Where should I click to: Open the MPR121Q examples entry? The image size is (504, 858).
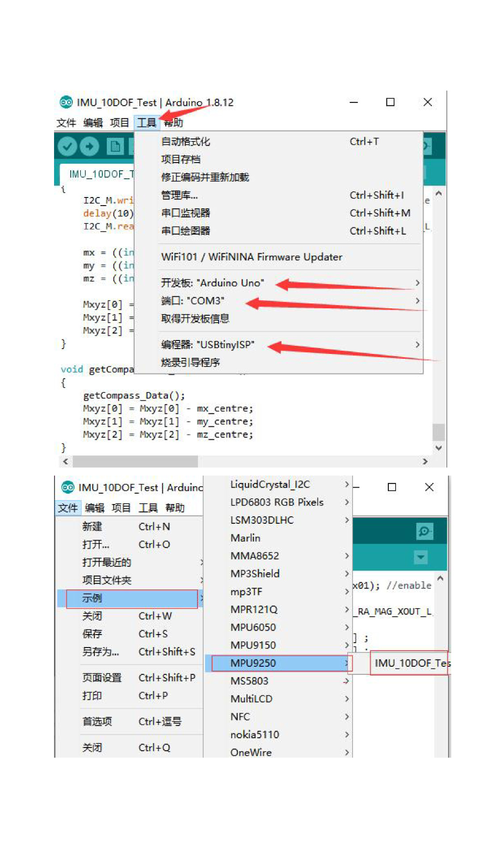pos(278,610)
